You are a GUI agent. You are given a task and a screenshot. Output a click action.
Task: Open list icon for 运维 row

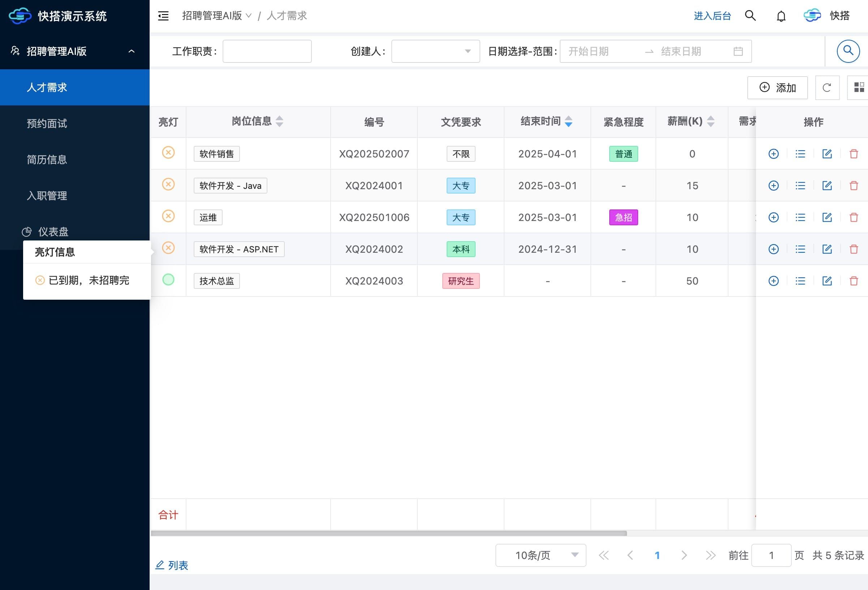[800, 217]
